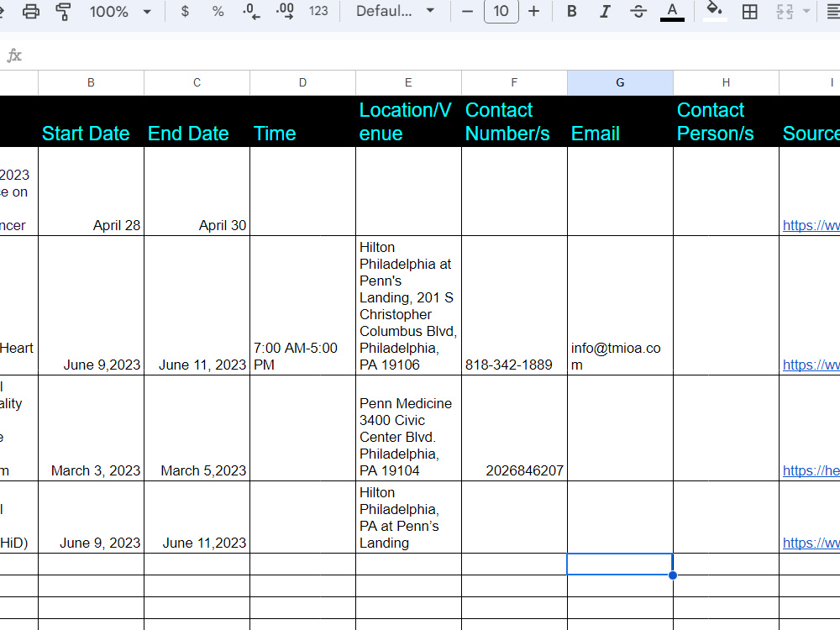Decrease decimal places icon
Screen dimensions: 840x630
[250, 11]
